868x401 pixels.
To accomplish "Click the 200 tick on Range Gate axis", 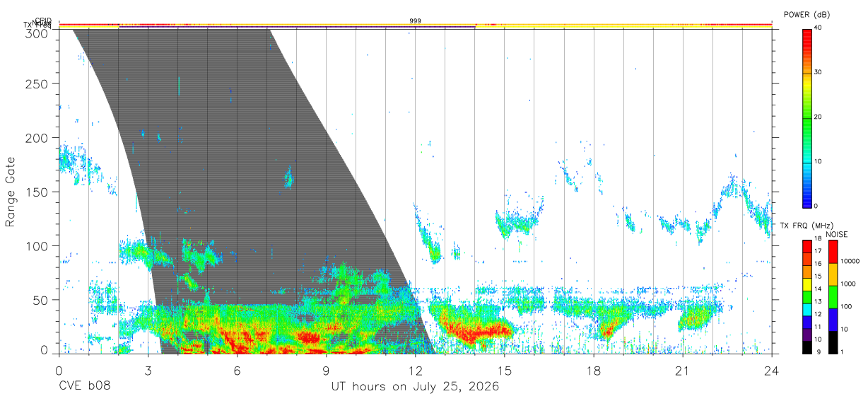I will pyautogui.click(x=36, y=138).
